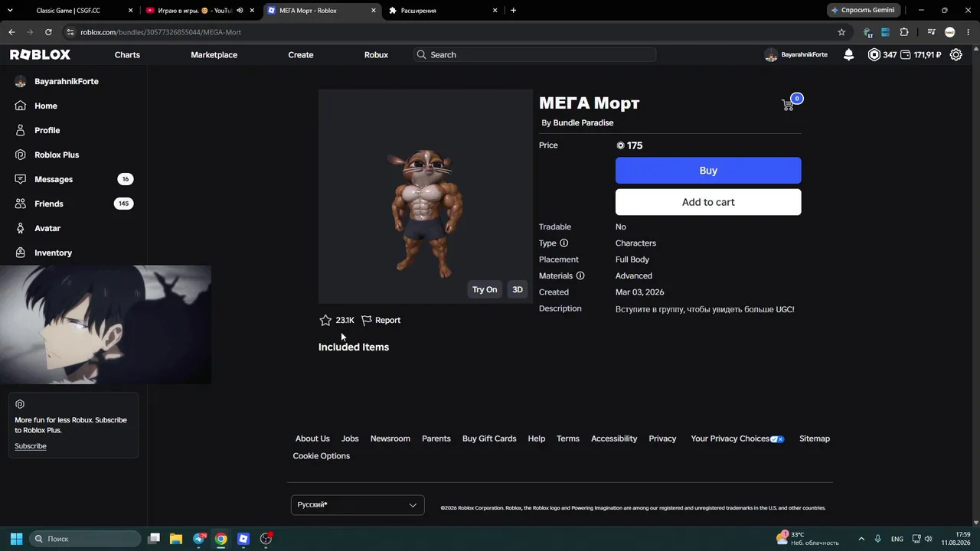Open the Sitemap footer link

coord(815,439)
